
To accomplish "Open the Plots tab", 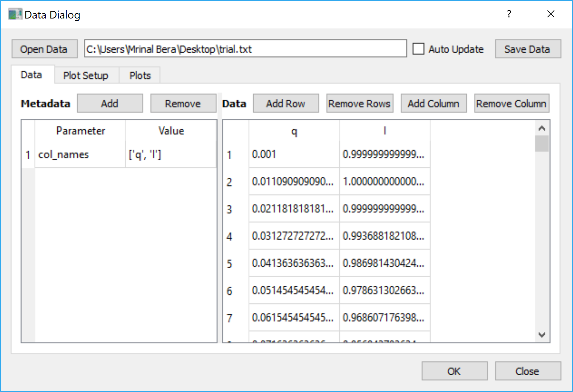I will 140,75.
